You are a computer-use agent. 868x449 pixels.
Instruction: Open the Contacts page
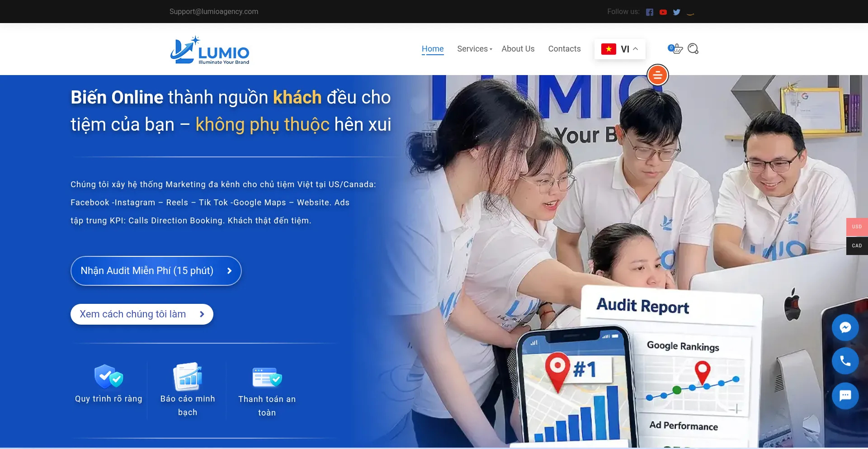point(564,49)
